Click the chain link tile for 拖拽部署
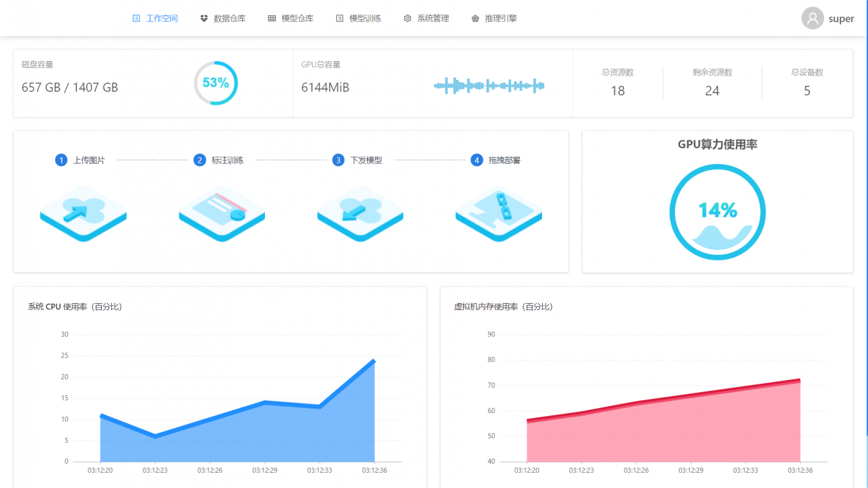The height and width of the screenshot is (488, 868). point(499,213)
